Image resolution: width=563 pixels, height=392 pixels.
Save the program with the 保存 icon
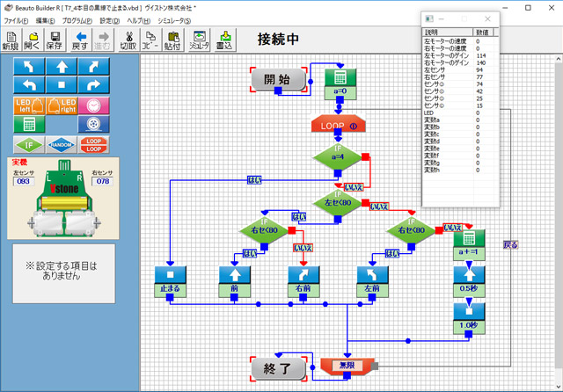coord(54,40)
